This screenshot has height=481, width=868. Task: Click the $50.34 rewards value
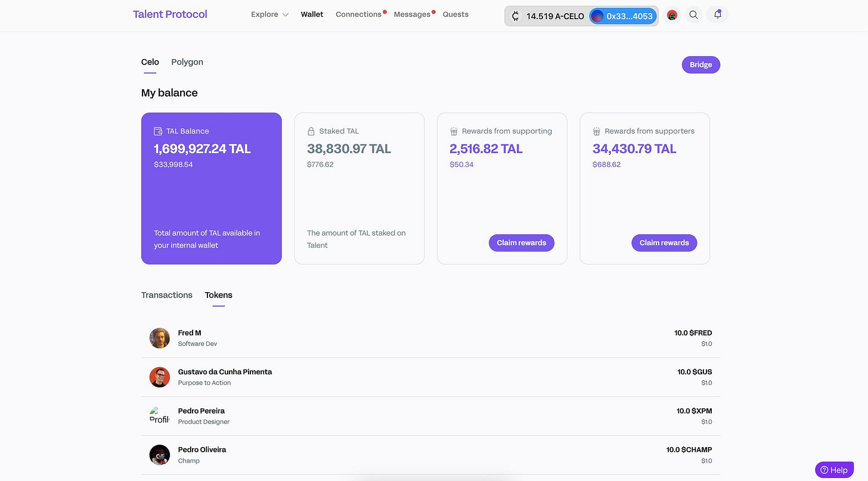click(x=461, y=165)
